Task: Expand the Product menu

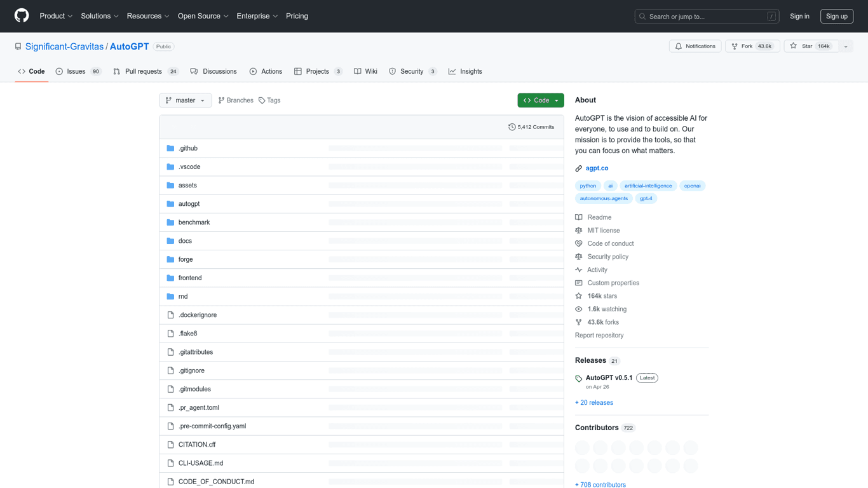Action: pos(56,16)
